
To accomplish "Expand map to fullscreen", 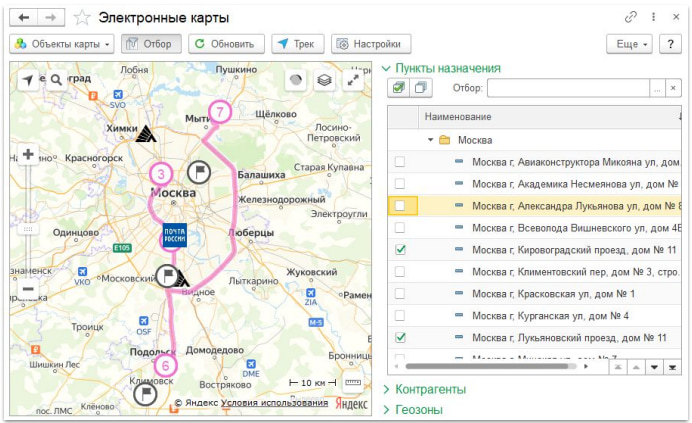I will (353, 80).
